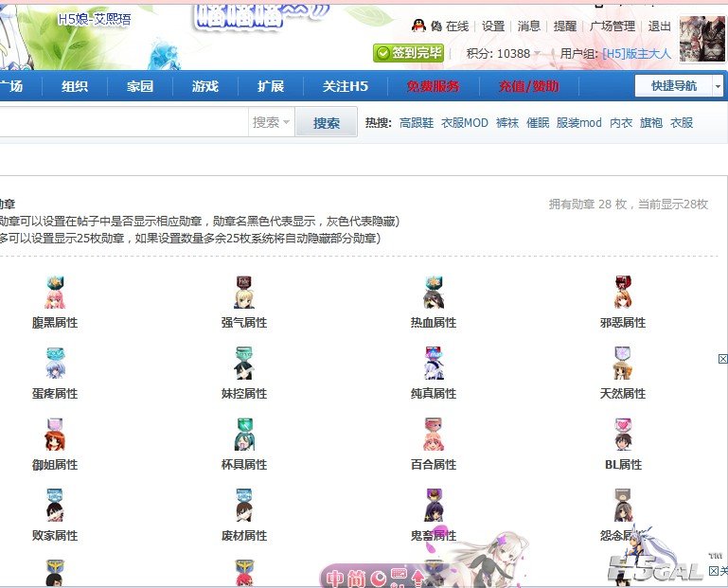
Task: Open the 关注H5 navigation item
Action: point(345,86)
